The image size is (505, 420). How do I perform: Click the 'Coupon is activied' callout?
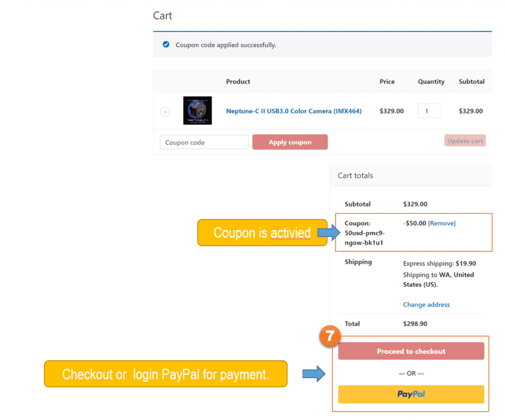tap(262, 232)
